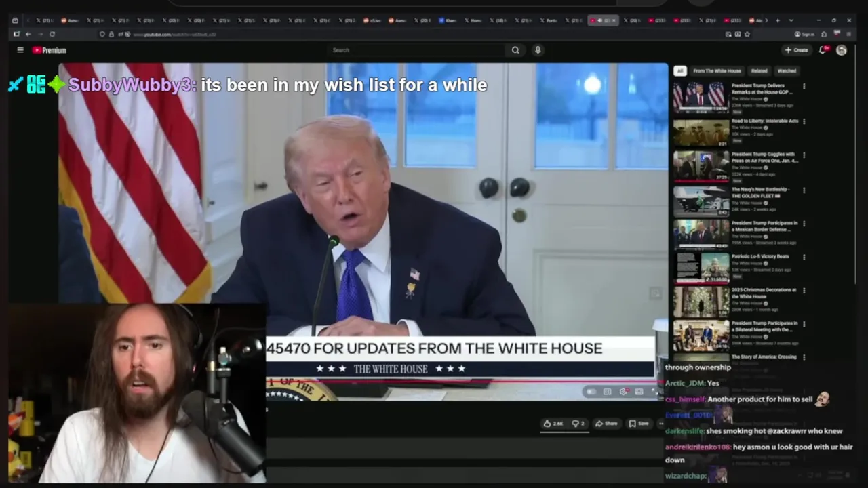Open the YouTube hamburger guide menu
868x488 pixels.
tap(20, 50)
